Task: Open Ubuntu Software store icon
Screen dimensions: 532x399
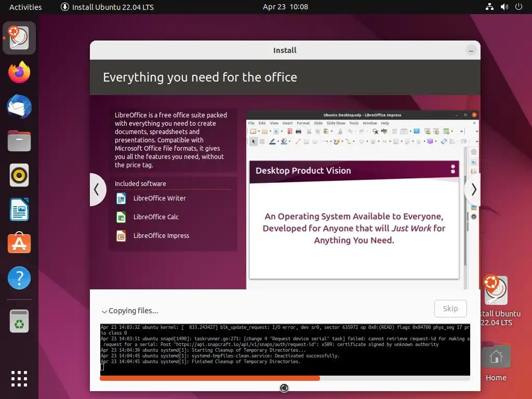Action: click(x=19, y=243)
